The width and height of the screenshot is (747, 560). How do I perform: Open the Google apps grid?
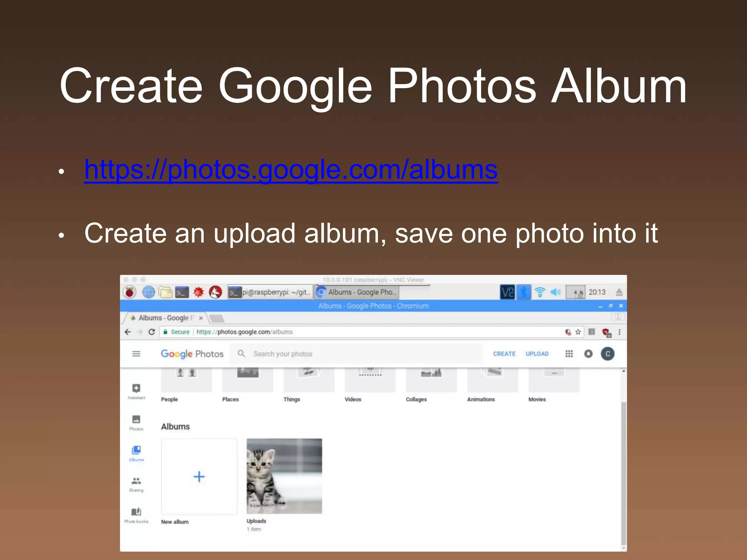click(x=569, y=354)
